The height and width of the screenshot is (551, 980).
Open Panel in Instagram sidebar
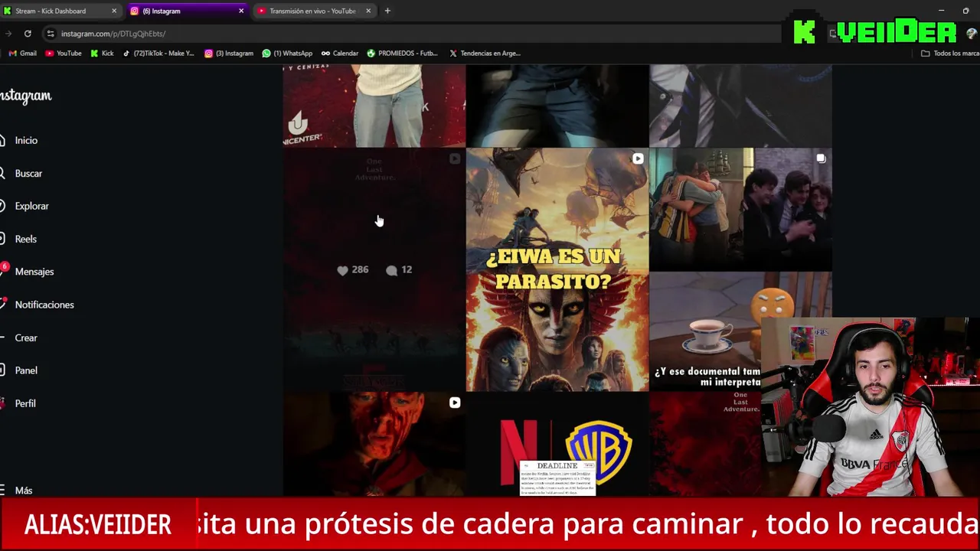coord(26,370)
